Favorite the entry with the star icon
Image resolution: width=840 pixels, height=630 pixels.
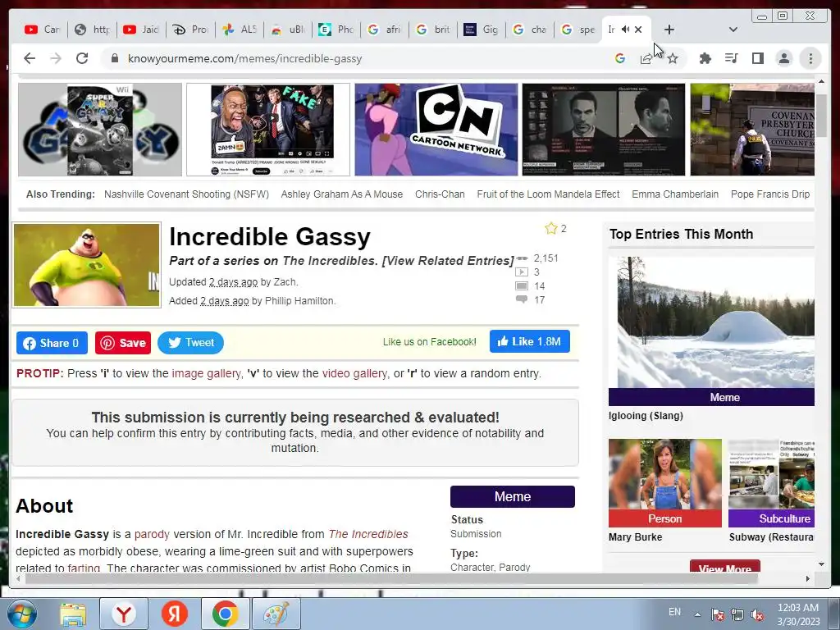550,229
